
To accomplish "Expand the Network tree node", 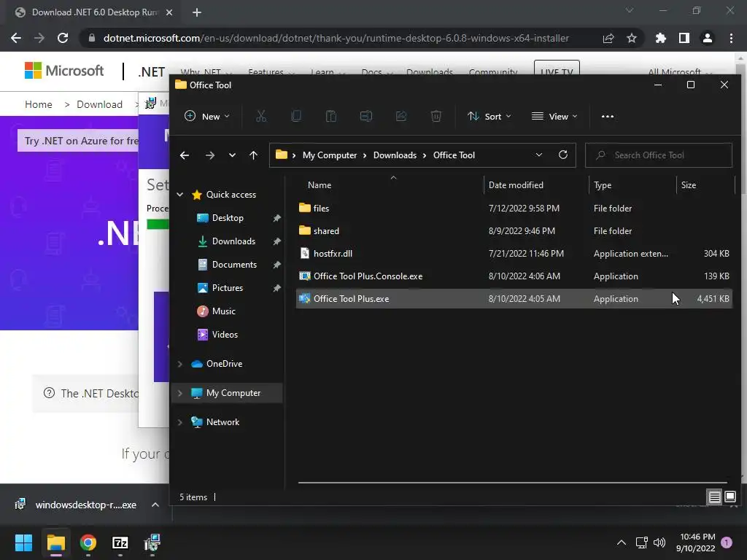I will (180, 422).
